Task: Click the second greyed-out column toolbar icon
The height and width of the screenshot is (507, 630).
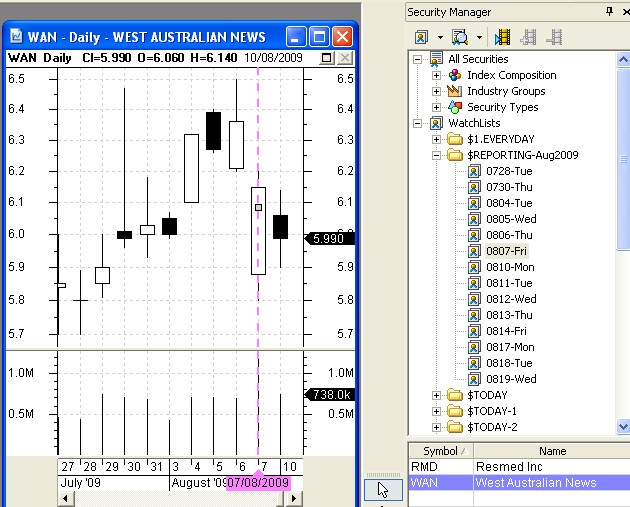Action: click(554, 37)
